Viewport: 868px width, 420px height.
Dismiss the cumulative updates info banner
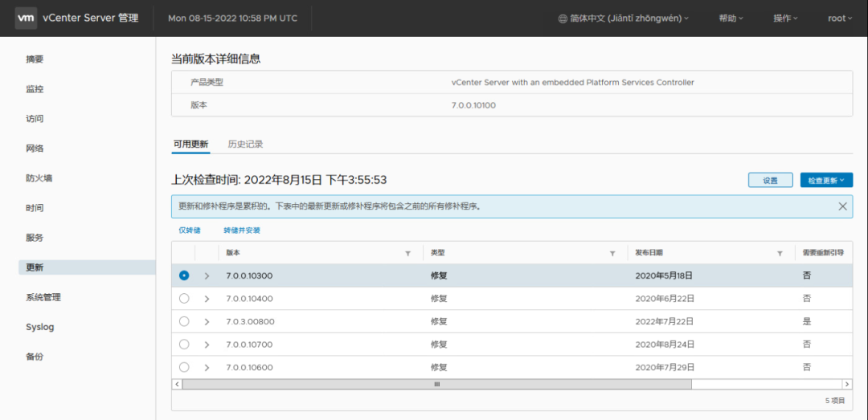[842, 206]
